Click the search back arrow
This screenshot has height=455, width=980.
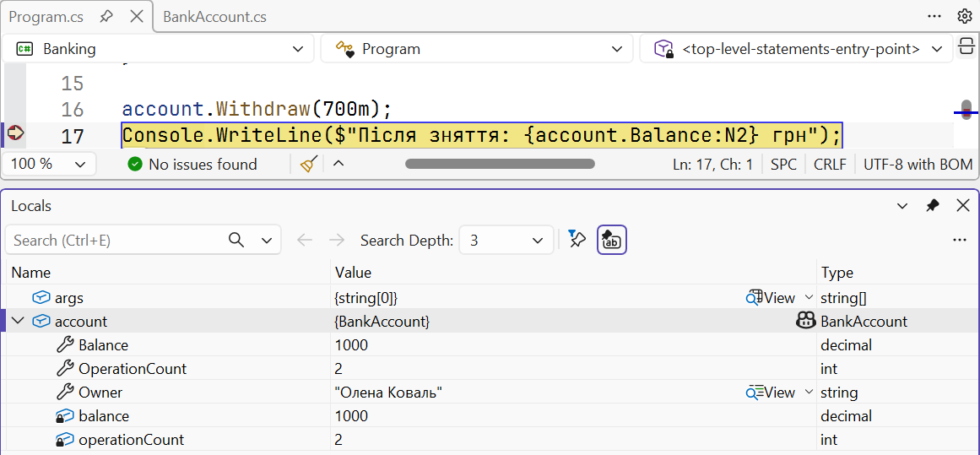click(x=305, y=240)
